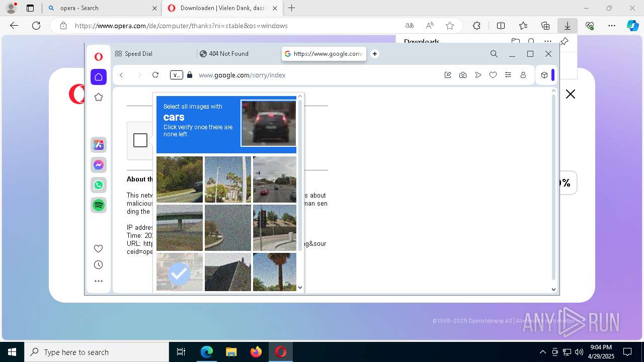Screen dimensions: 644x362
Task: Select the www.google.com tab in Opera
Action: coord(324,54)
